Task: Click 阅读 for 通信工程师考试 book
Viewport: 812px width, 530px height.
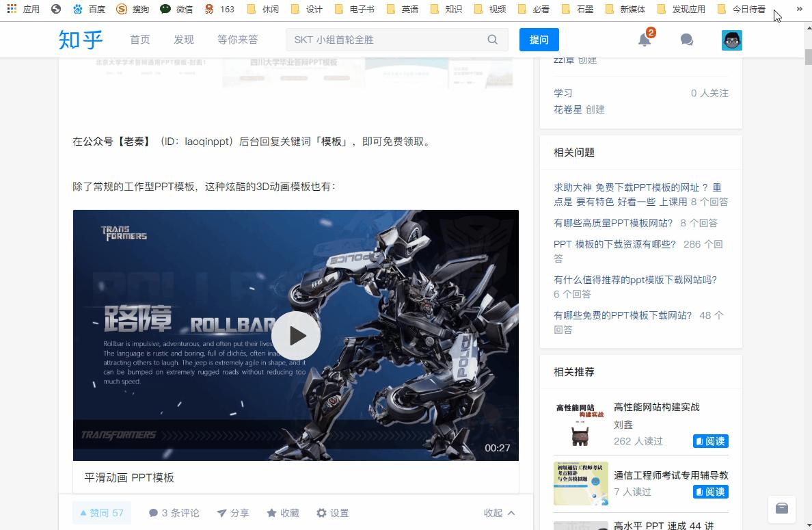Action: 711,492
